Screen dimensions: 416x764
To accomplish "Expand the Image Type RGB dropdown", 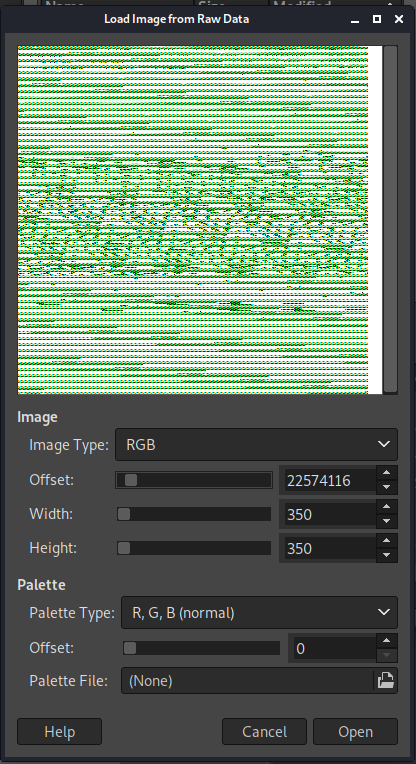I will click(256, 444).
